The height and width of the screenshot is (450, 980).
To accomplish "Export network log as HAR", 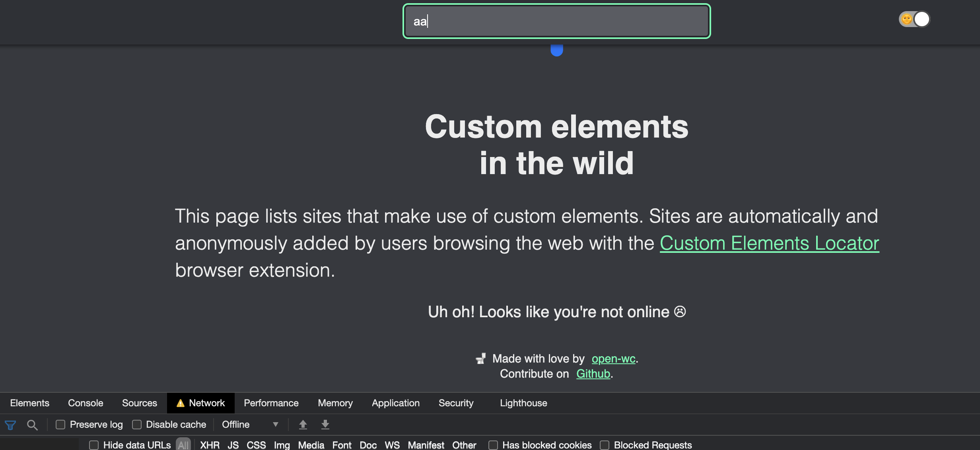I will tap(325, 425).
